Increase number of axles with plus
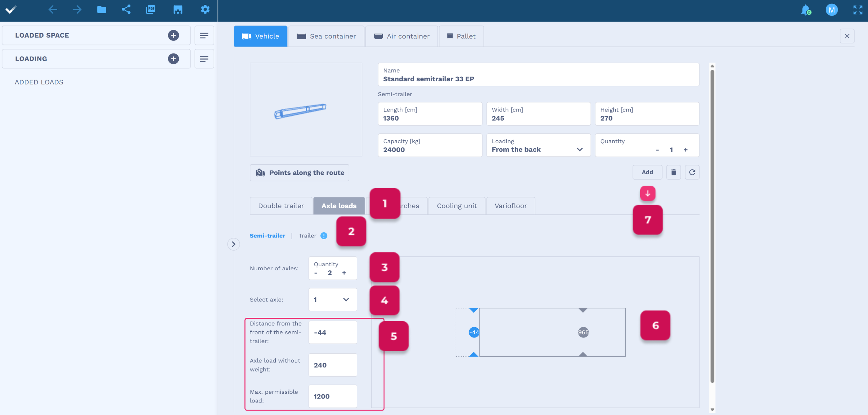868x415 pixels. point(344,273)
